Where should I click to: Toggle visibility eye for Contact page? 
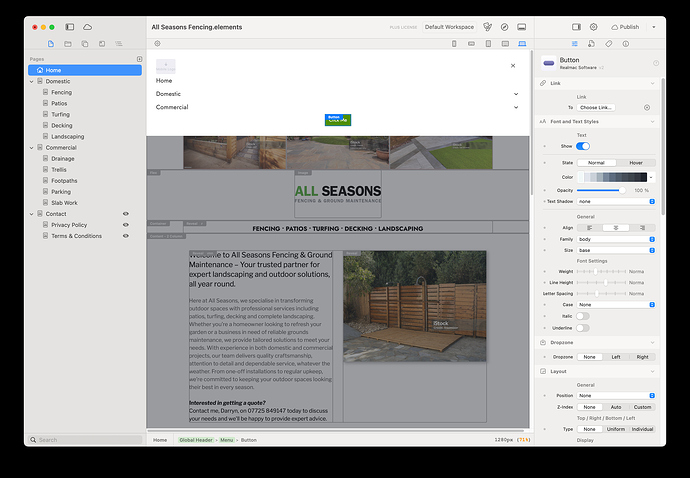pos(126,214)
